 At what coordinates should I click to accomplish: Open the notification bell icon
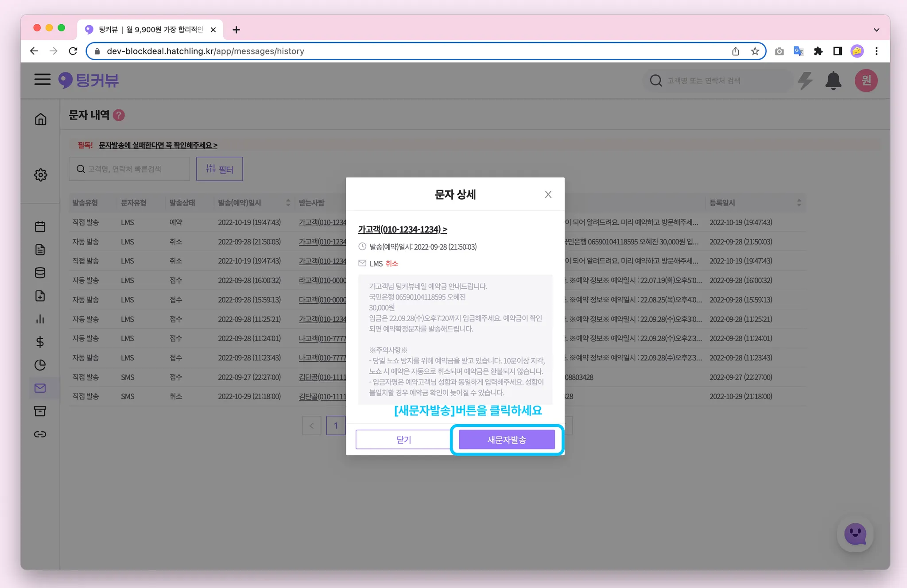833,81
